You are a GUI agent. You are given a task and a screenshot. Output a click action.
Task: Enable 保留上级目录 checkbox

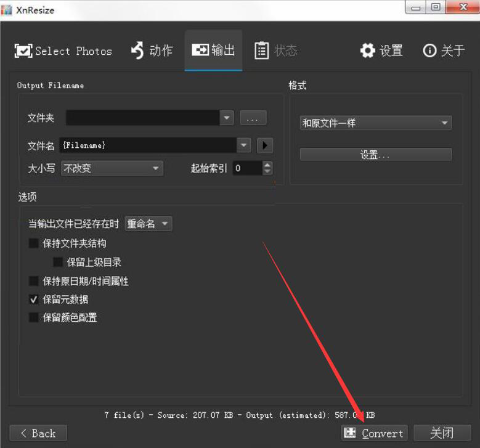coord(58,262)
